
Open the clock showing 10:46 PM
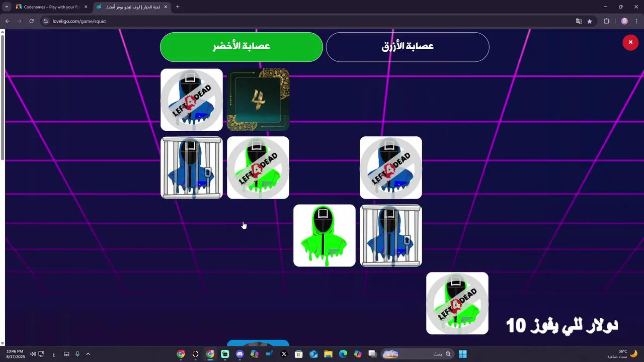(15, 354)
